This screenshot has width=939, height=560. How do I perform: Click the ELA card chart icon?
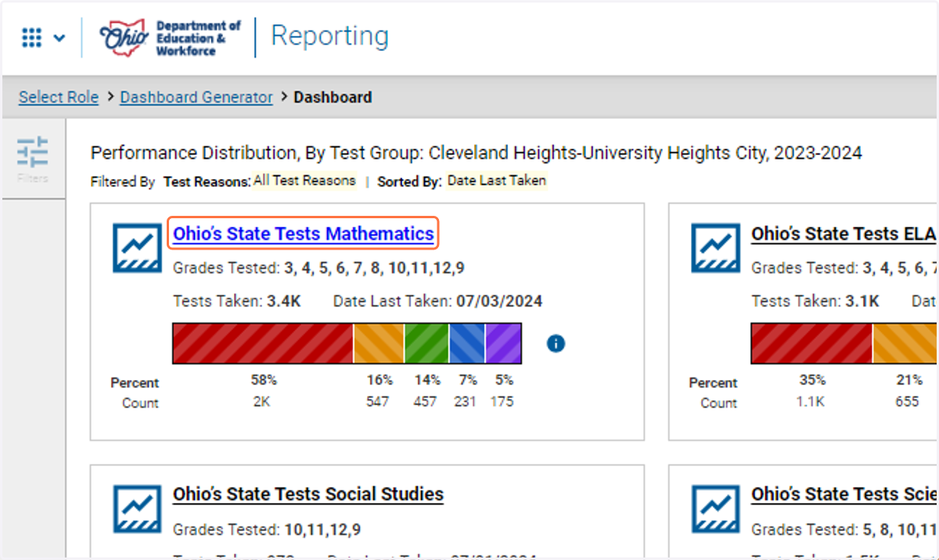click(716, 247)
